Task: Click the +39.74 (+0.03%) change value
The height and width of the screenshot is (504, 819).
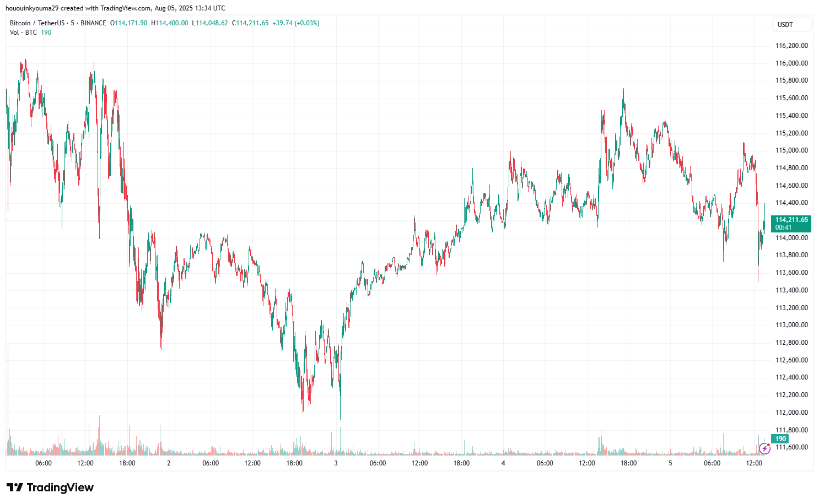Action: [x=295, y=23]
